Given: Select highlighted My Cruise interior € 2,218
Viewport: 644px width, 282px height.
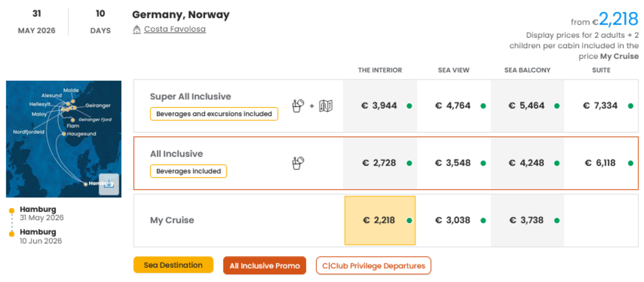Looking at the screenshot, I should 379,220.
